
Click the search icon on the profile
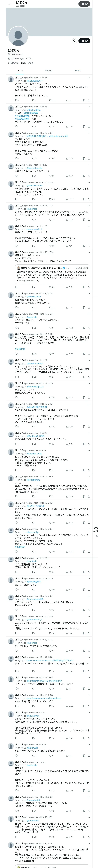point(74,41)
